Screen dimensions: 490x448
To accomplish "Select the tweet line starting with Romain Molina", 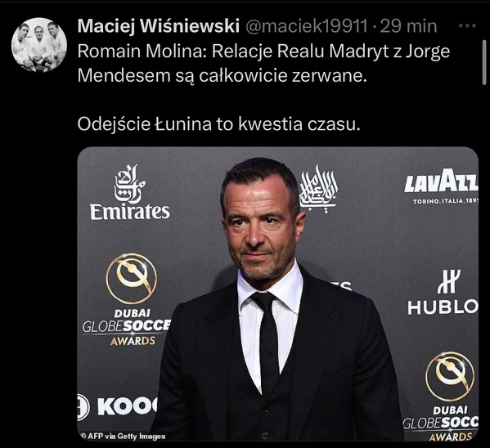I will 263,52.
